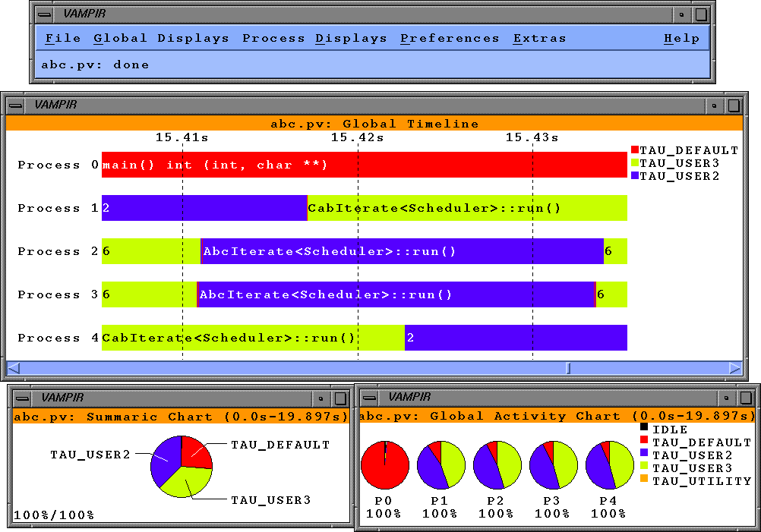Click the '100%/100%' text in Summaric Chart
This screenshot has height=532, width=761.
54,515
